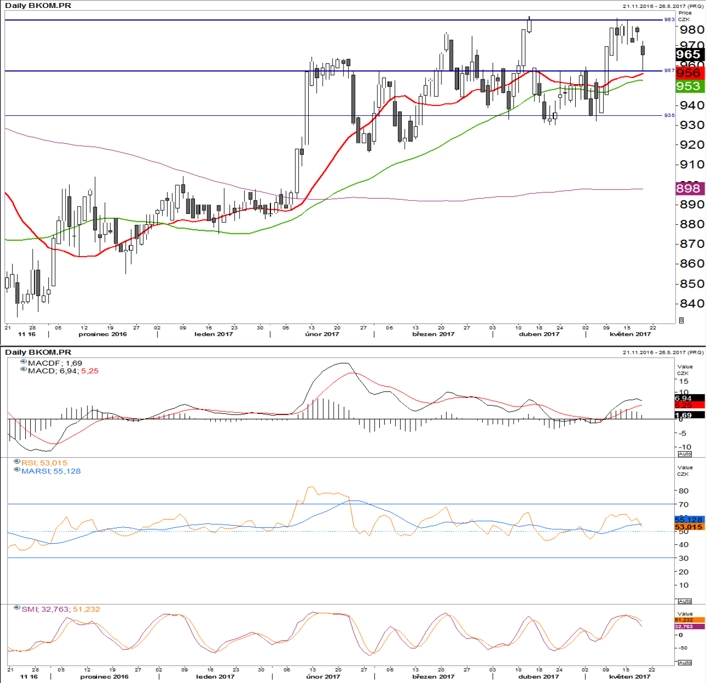Click březen 2017 on price chart axis
Image resolution: width=706 pixels, height=683 pixels.
pyautogui.click(x=433, y=334)
